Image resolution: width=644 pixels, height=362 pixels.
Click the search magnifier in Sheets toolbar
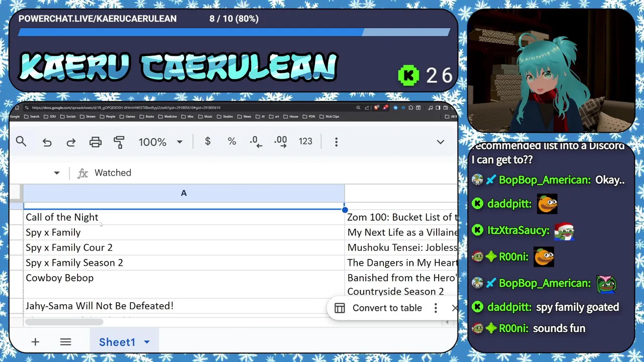pos(21,142)
